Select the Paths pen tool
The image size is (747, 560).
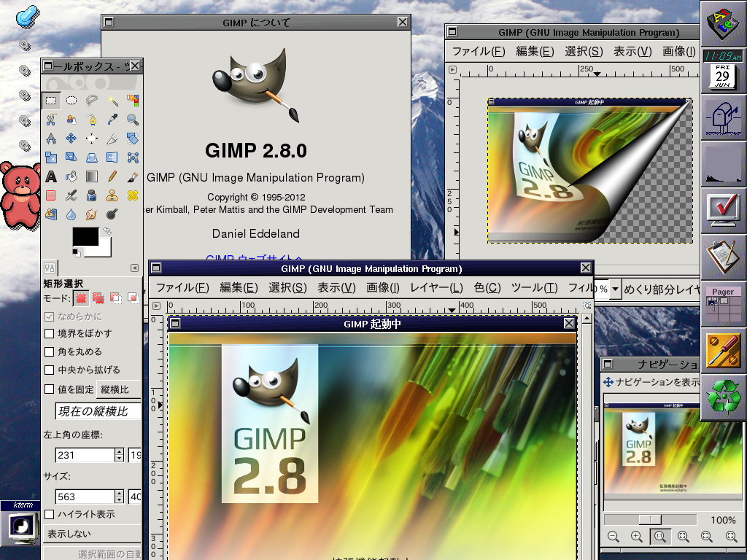coord(91,119)
